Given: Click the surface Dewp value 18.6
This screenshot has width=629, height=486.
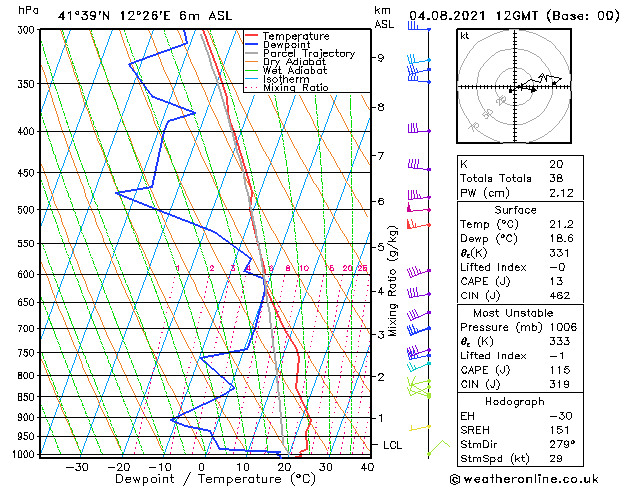Looking at the screenshot, I should pyautogui.click(x=562, y=239).
